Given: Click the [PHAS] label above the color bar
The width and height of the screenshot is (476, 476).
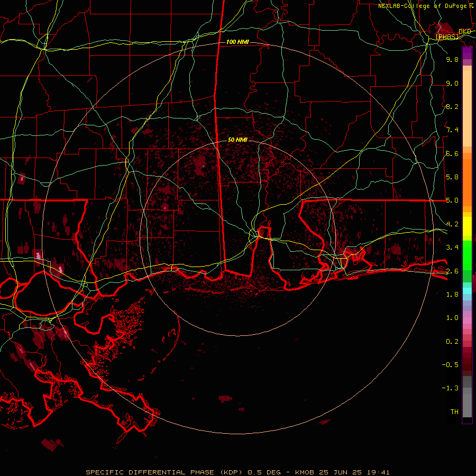Looking at the screenshot, I should tap(447, 36).
